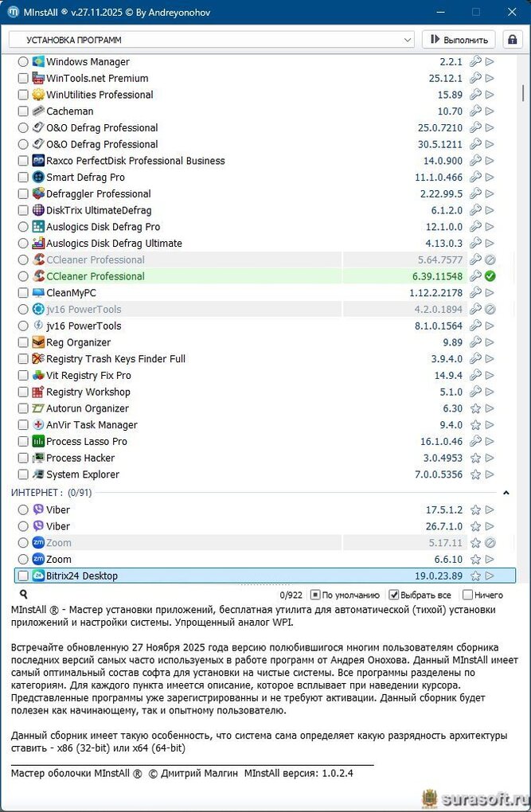Select jv16 PowerTools 8.1.0.1564 radio button
This screenshot has width=531, height=812.
pyautogui.click(x=23, y=326)
